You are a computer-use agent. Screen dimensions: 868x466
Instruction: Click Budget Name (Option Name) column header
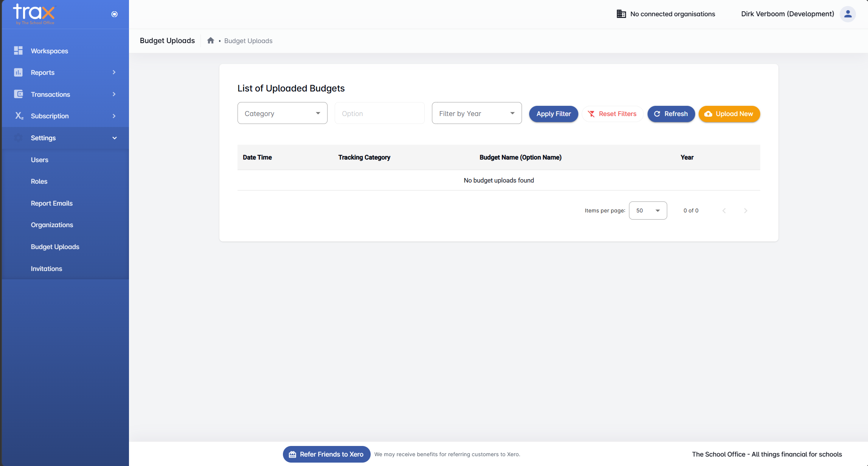point(520,157)
